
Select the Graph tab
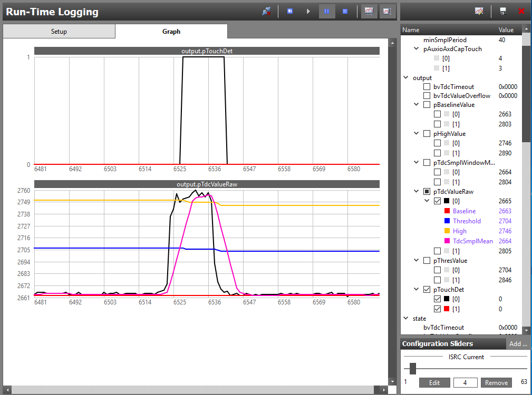[171, 32]
